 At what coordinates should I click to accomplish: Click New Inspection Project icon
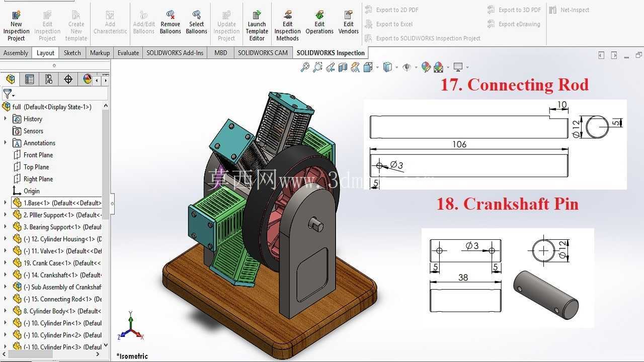coord(16,25)
